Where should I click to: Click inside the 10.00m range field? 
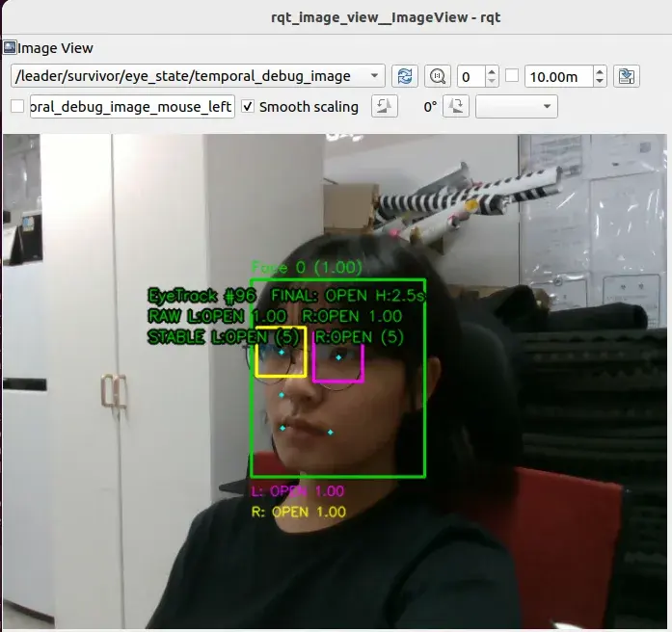[x=559, y=77]
